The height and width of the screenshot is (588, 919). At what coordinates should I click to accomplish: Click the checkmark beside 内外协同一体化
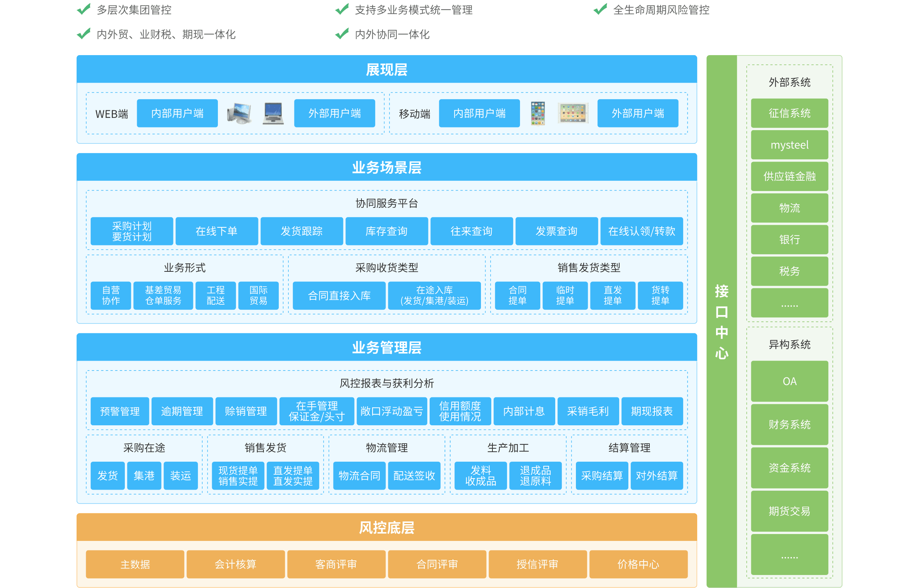click(342, 34)
